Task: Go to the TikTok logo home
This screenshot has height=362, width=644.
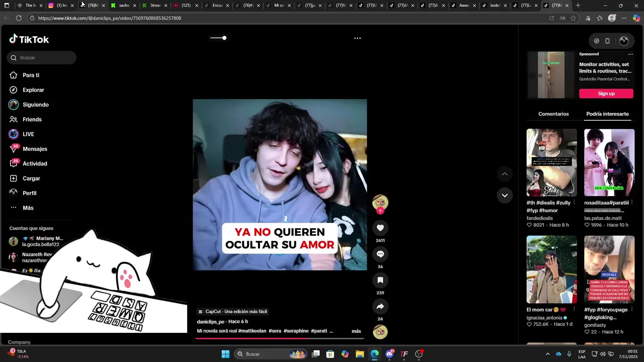Action: point(29,39)
